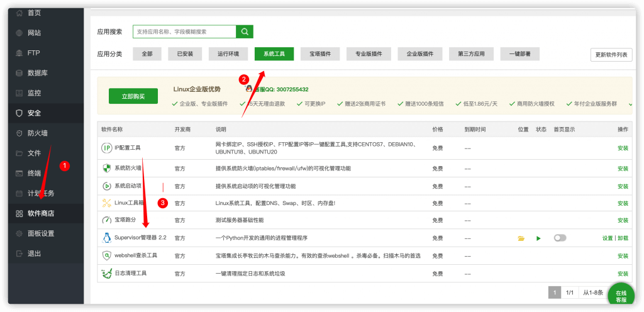The width and height of the screenshot is (644, 312).
Task: Click the 退出 logout sidebar icon
Action: pyautogui.click(x=19, y=253)
